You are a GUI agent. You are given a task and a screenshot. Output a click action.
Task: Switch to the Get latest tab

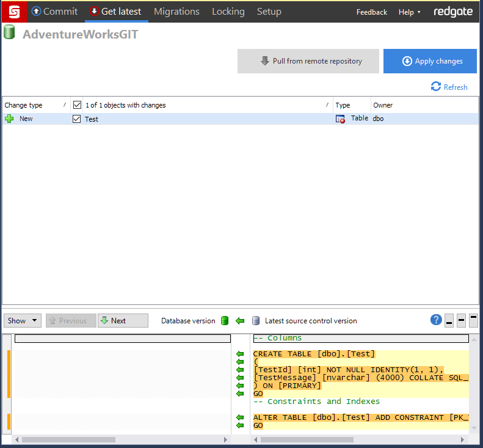[x=116, y=12]
